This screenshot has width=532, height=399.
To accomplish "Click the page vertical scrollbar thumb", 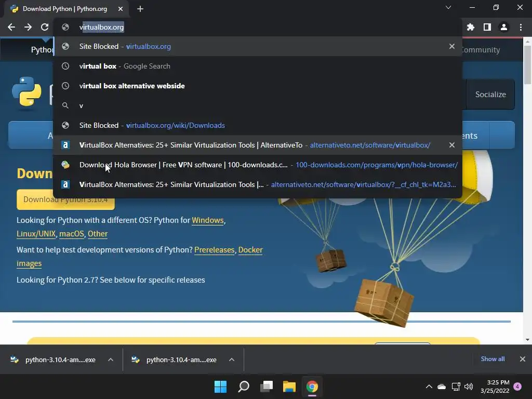I will click(527, 64).
